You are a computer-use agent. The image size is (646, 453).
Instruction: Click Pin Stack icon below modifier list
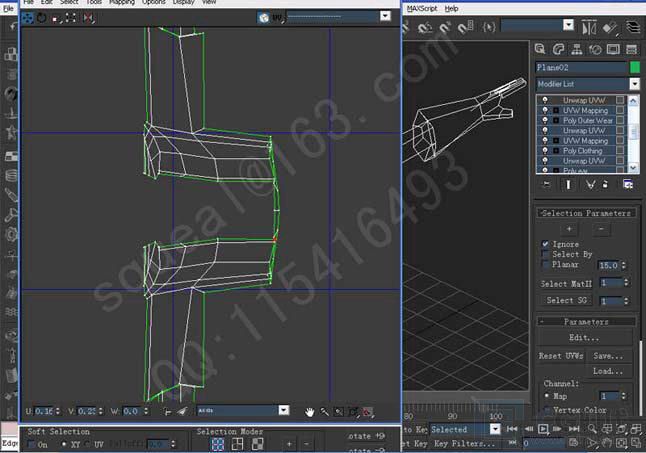point(547,184)
